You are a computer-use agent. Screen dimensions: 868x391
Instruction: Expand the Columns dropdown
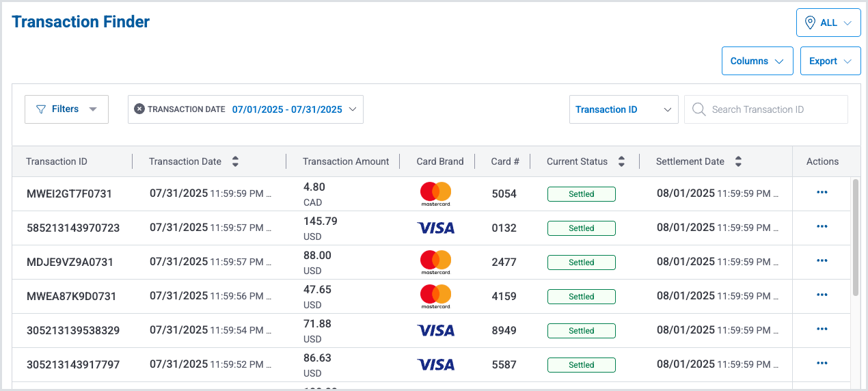coord(757,61)
